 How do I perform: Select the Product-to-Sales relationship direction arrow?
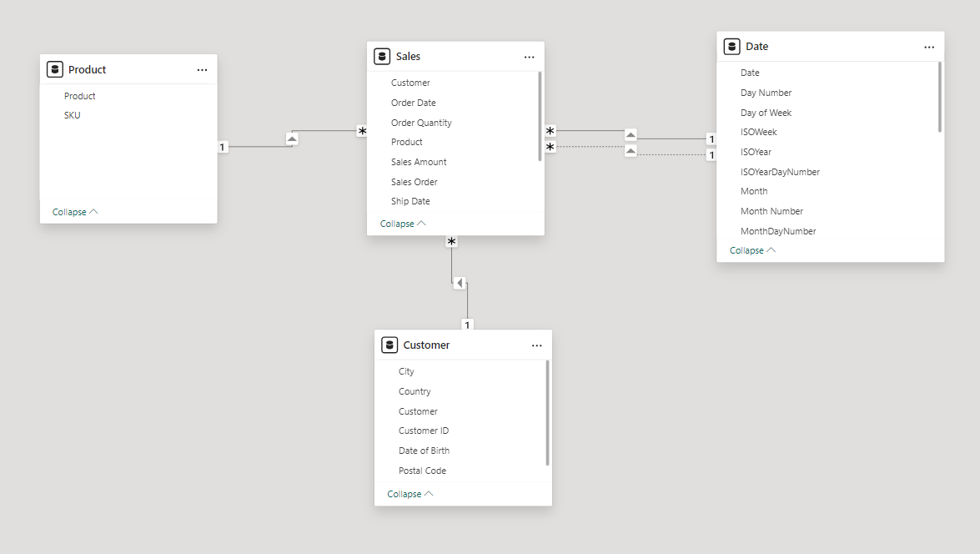[292, 138]
